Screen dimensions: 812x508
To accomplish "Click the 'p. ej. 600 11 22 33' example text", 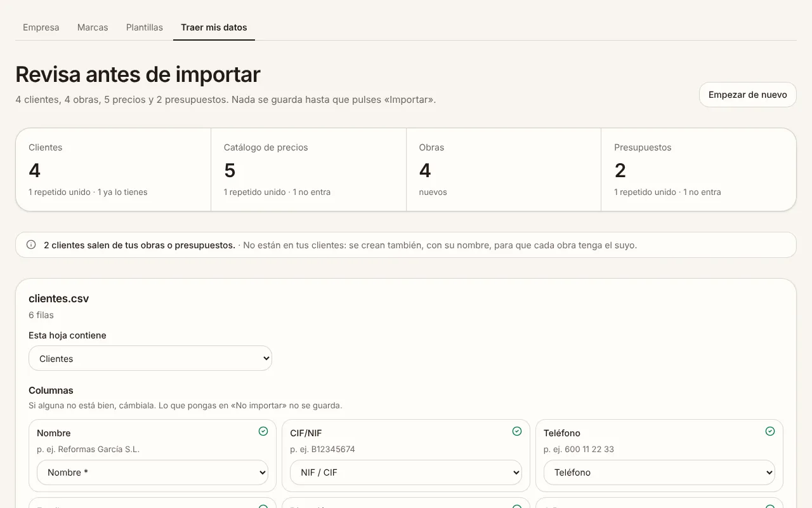I will (579, 449).
